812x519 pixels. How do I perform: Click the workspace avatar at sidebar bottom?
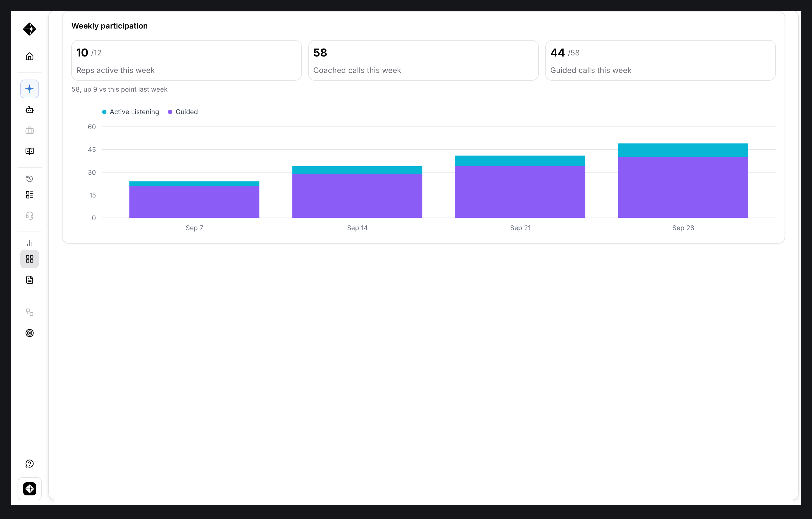click(30, 489)
